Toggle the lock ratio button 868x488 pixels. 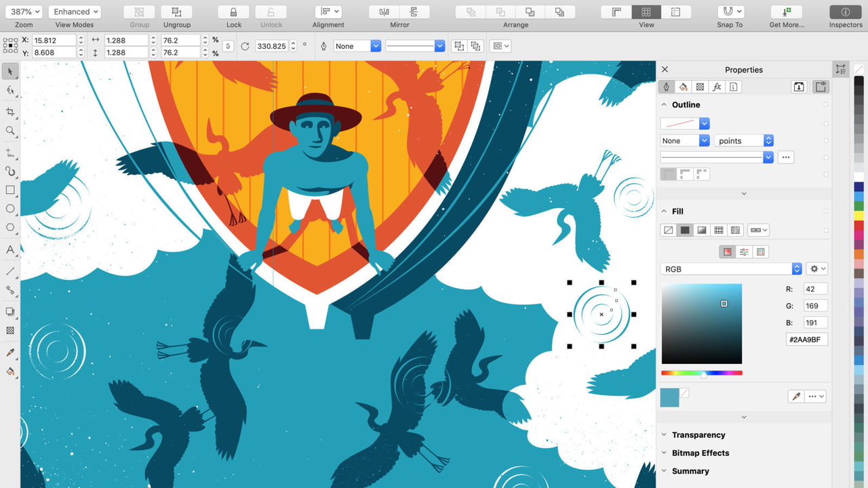click(x=228, y=46)
